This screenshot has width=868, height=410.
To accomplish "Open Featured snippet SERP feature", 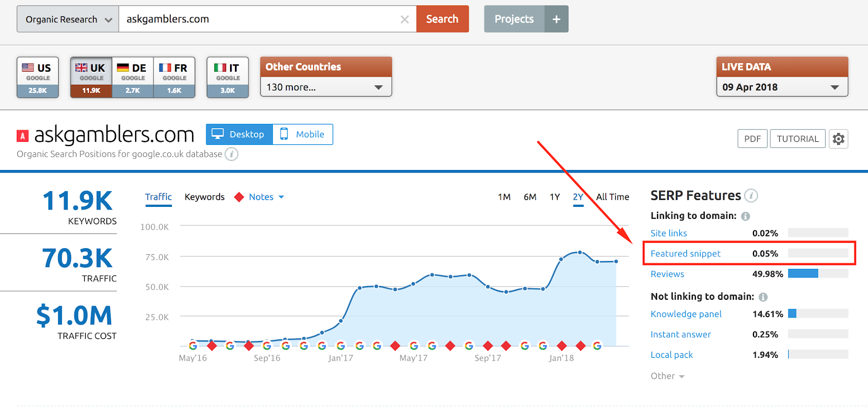I will tap(685, 254).
